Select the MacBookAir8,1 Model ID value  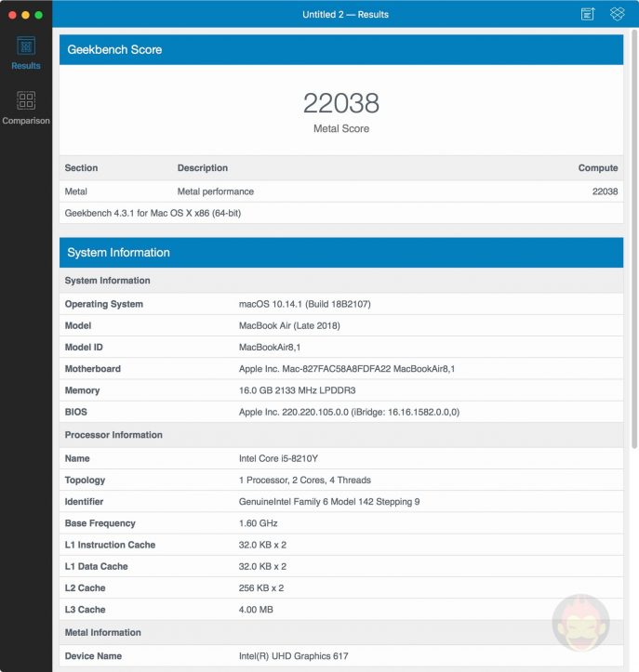coord(270,347)
